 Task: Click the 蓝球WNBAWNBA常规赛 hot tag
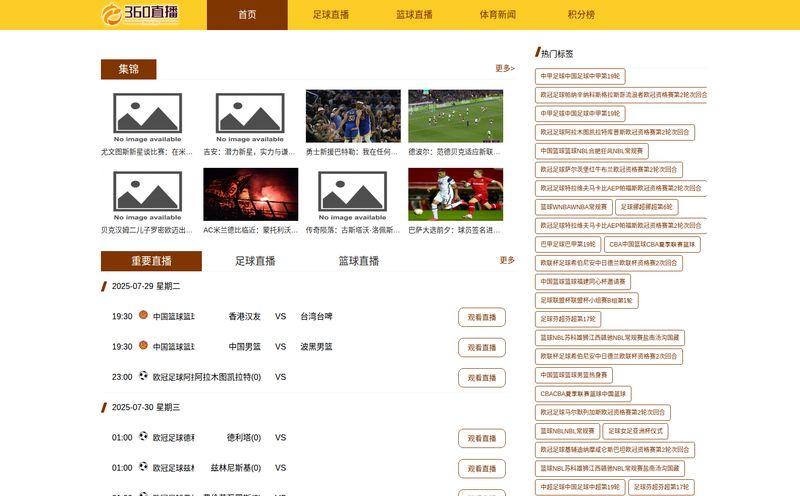(574, 207)
